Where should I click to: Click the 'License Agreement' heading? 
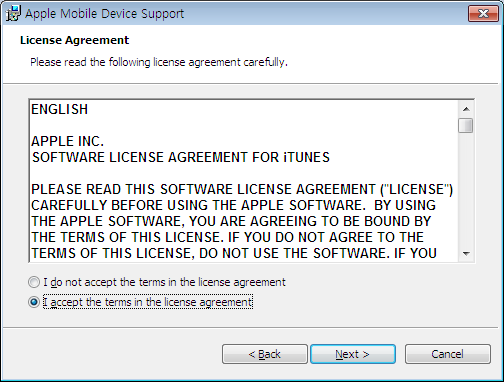pos(74,40)
